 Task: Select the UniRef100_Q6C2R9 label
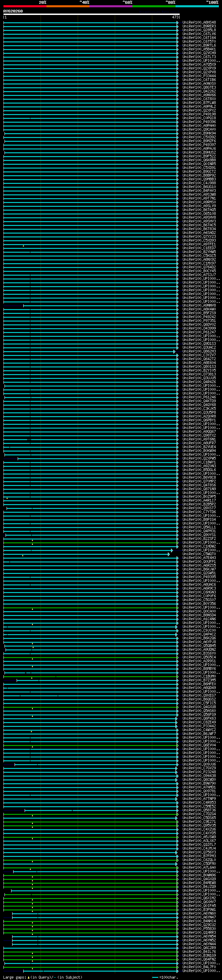[199, 948]
